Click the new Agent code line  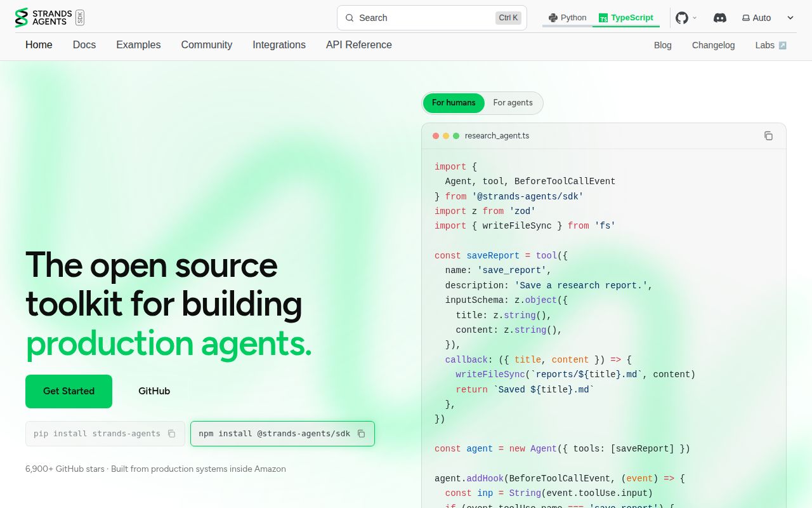562,448
